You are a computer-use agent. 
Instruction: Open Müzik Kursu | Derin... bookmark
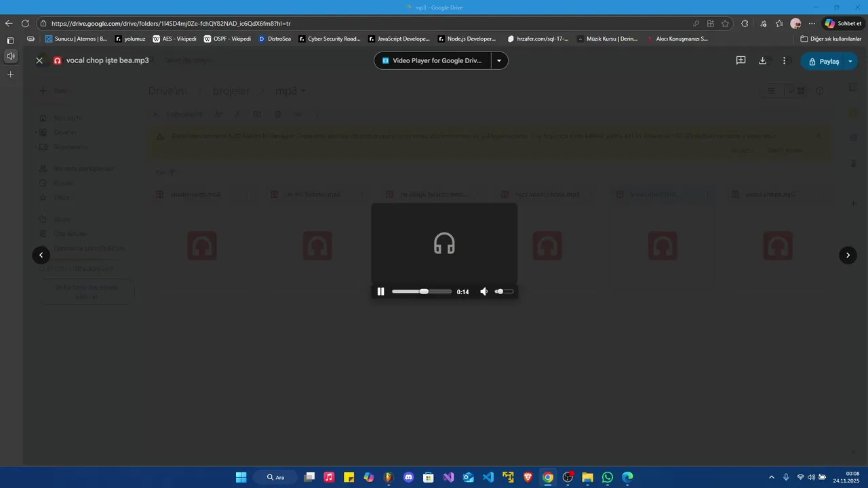tap(608, 39)
